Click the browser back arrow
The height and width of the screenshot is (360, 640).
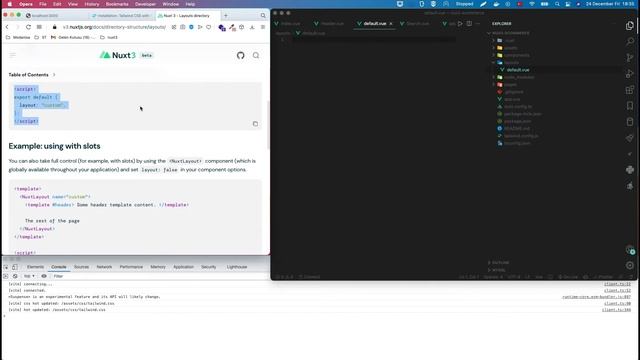click(7, 27)
